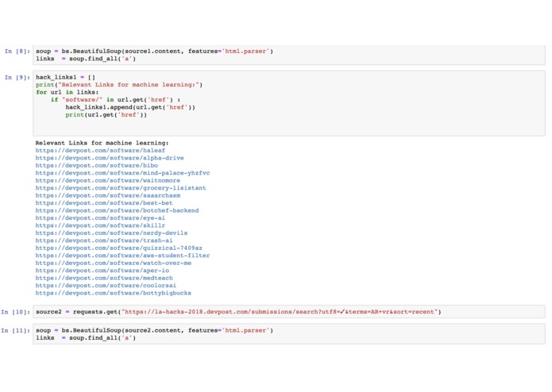Select the In [10] cell prompt
Viewport: 552px width, 392px height.
pos(16,312)
